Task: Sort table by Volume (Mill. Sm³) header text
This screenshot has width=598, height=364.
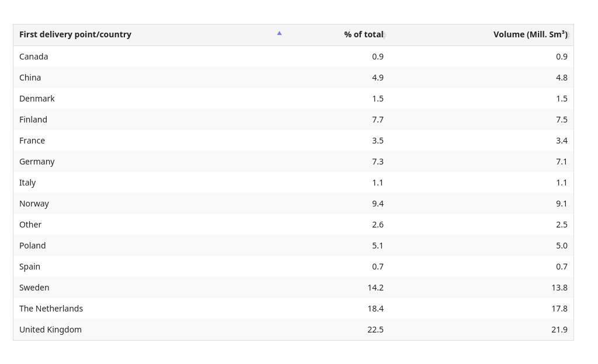Action: [x=530, y=34]
